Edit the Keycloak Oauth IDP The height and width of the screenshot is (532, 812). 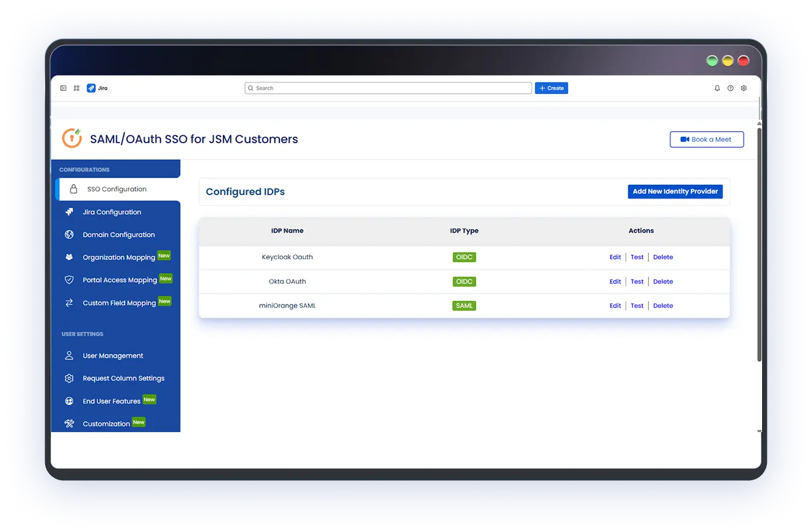pyautogui.click(x=615, y=257)
